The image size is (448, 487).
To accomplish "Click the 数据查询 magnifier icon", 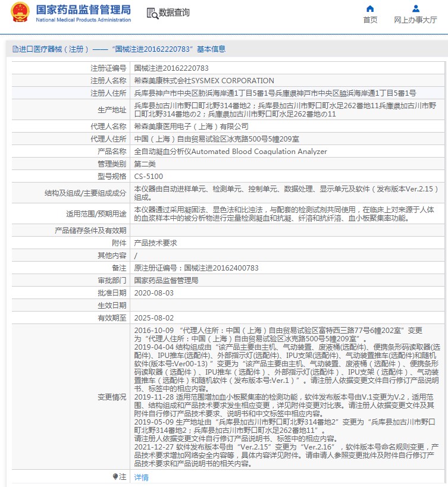I will [152, 13].
